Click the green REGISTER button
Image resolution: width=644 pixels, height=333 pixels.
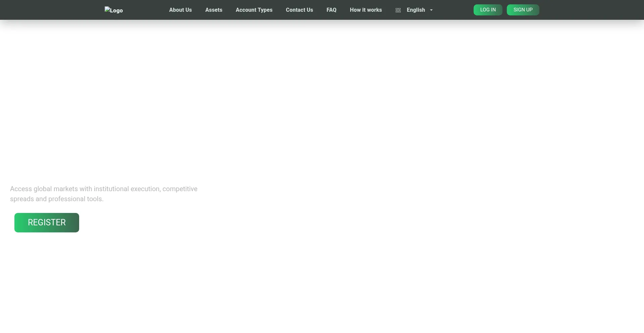(x=47, y=223)
